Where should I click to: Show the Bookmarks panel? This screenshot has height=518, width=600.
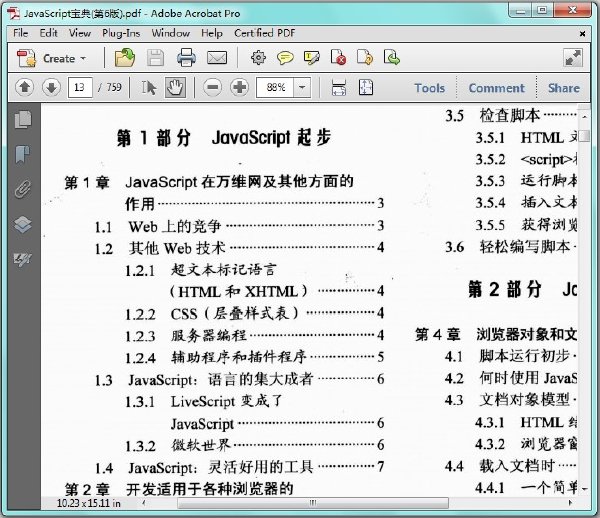[x=23, y=154]
